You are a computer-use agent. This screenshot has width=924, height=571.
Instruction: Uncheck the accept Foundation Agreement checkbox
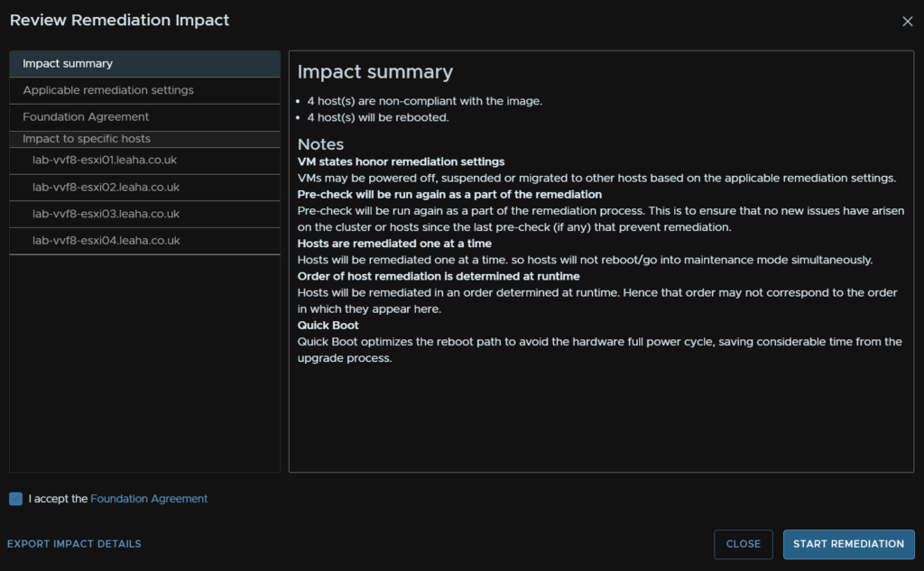click(16, 499)
